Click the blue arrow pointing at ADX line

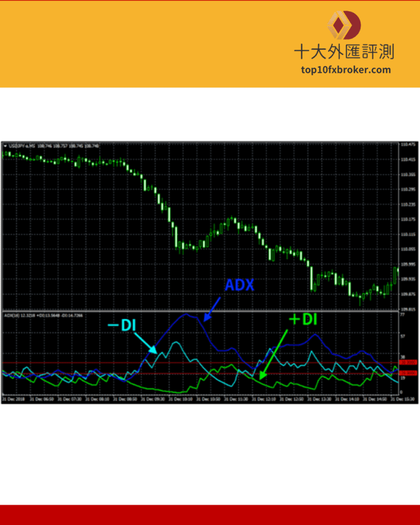click(x=213, y=308)
